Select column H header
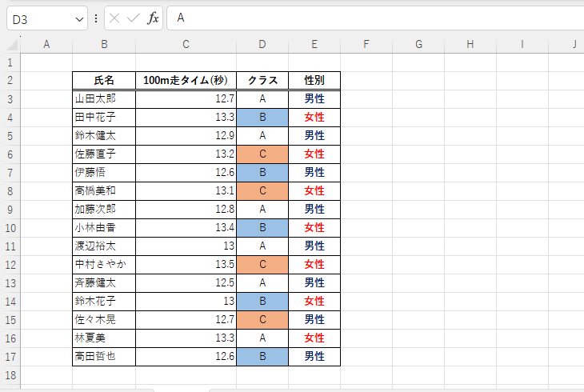This screenshot has width=584, height=392. [x=470, y=44]
